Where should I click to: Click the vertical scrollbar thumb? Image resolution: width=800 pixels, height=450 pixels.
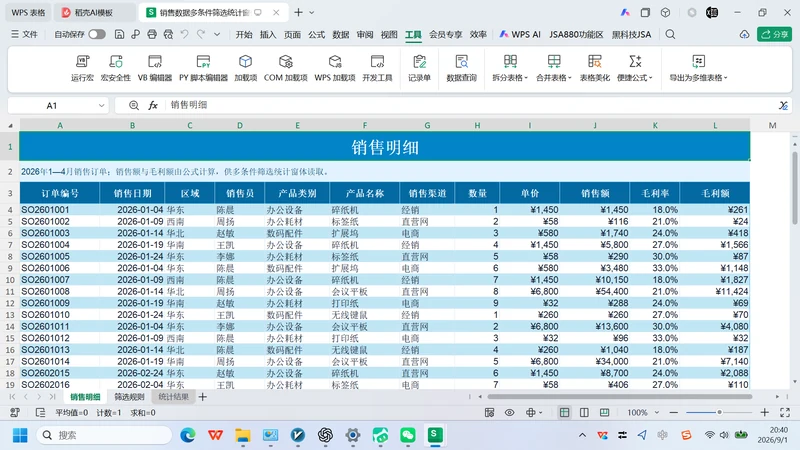795,188
